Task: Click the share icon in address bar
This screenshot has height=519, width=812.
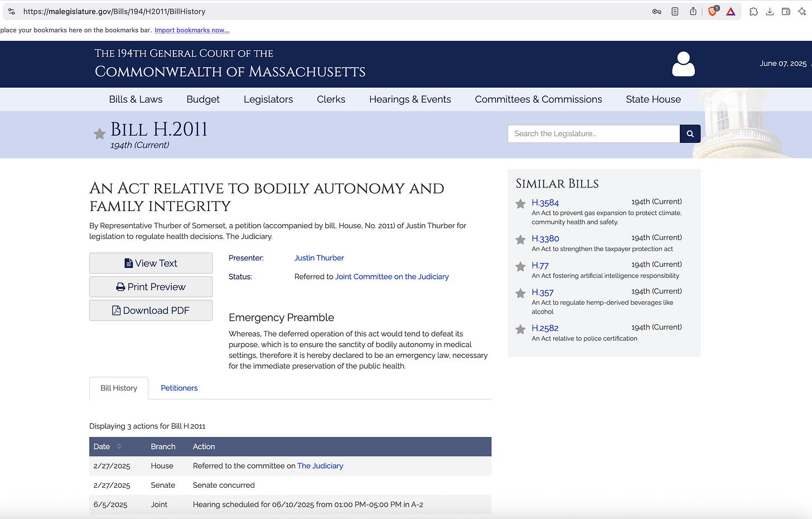Action: coord(693,11)
